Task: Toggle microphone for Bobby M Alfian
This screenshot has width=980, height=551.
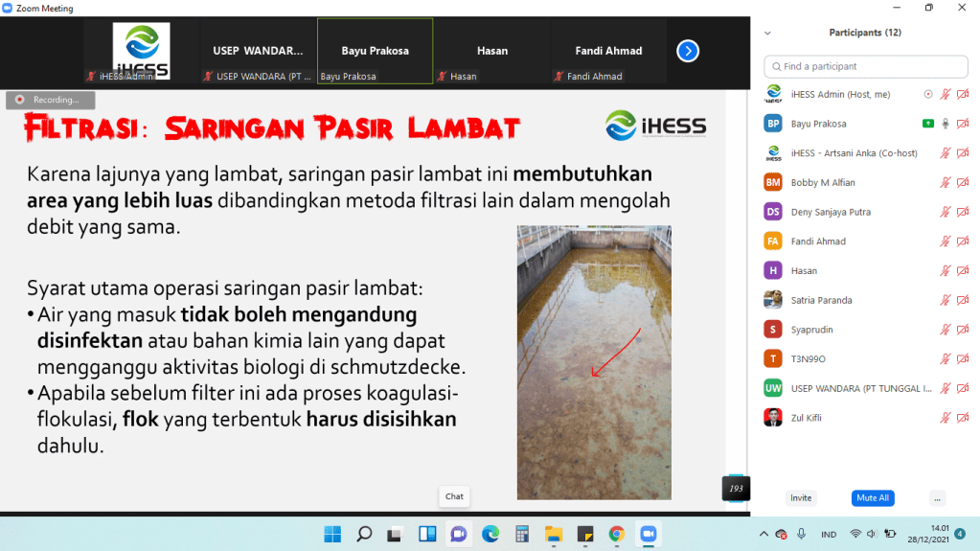Action: click(x=946, y=182)
